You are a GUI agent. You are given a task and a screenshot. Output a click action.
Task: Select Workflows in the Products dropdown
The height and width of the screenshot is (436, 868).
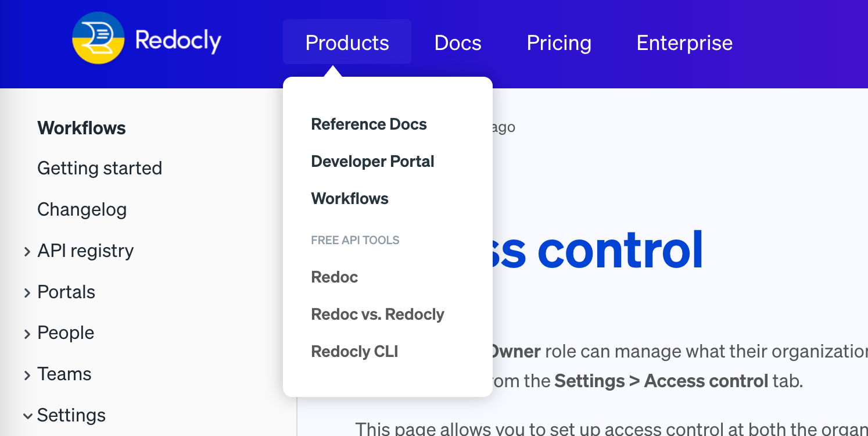coord(350,198)
